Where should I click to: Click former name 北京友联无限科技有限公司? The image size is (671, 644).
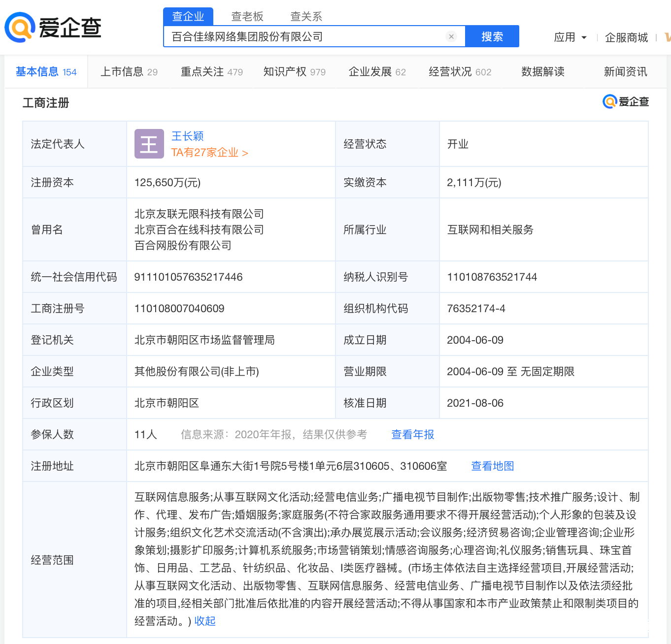pos(199,214)
